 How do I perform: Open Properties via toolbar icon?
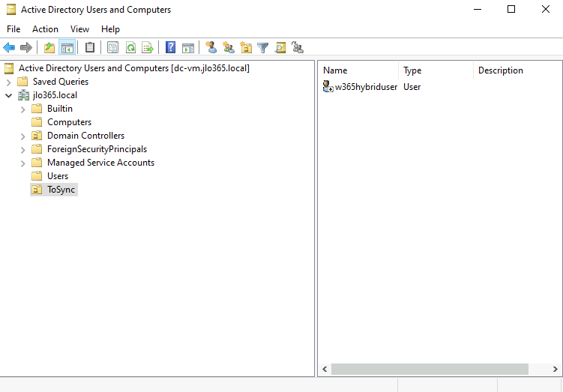pos(112,47)
